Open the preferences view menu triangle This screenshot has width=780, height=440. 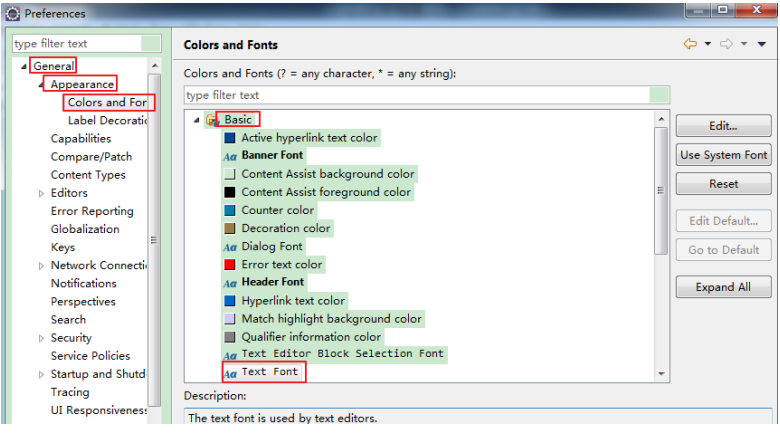click(762, 44)
